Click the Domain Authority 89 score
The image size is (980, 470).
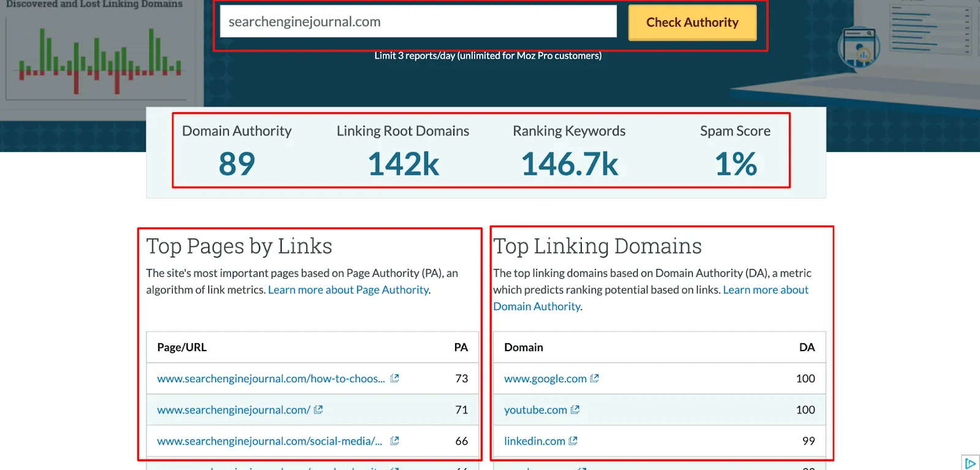[236, 164]
